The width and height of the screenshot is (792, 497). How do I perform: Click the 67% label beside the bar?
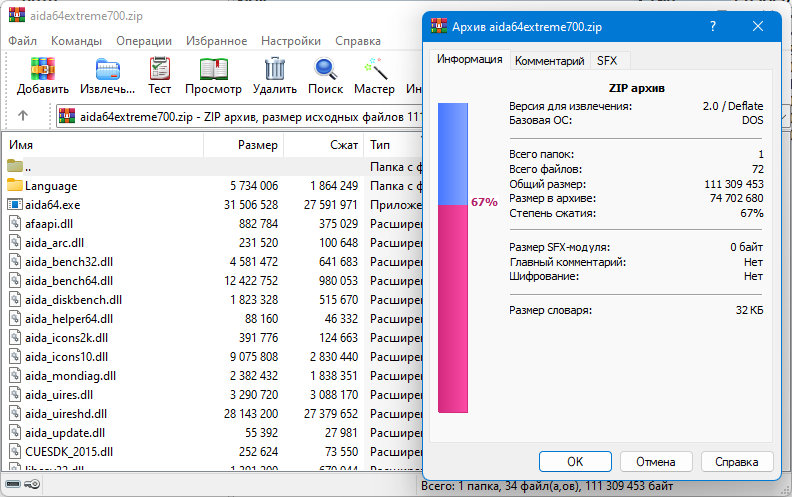(484, 202)
